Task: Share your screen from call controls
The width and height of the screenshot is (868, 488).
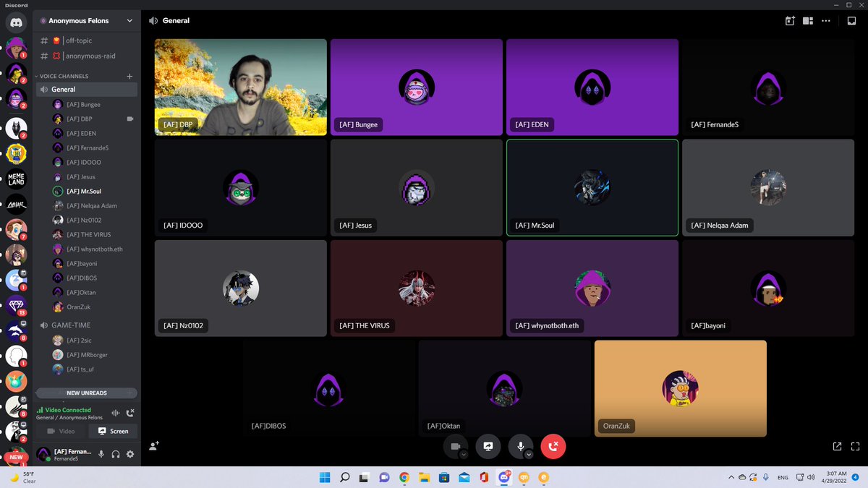Action: 488,447
